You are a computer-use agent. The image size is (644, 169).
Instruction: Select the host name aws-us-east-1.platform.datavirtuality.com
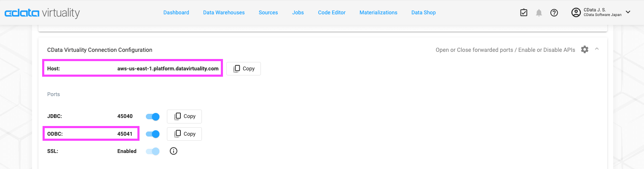point(168,68)
